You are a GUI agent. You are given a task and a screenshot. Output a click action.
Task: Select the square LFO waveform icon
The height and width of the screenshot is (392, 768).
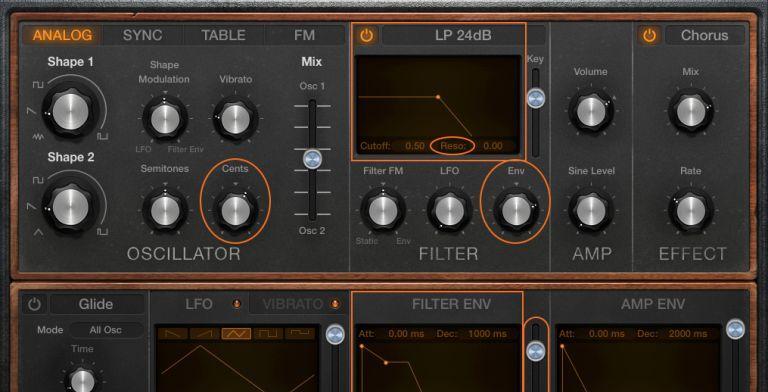pyautogui.click(x=268, y=334)
